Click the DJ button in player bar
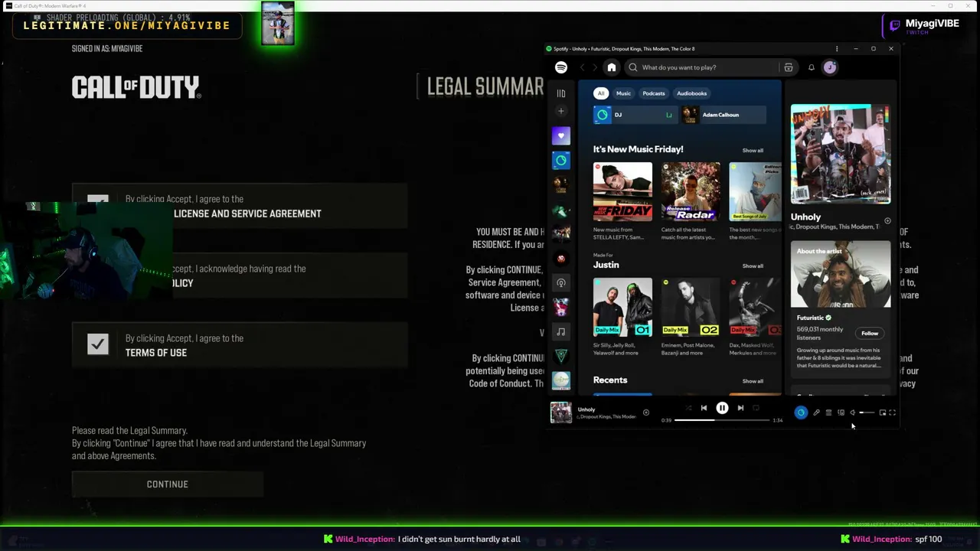 coord(801,412)
